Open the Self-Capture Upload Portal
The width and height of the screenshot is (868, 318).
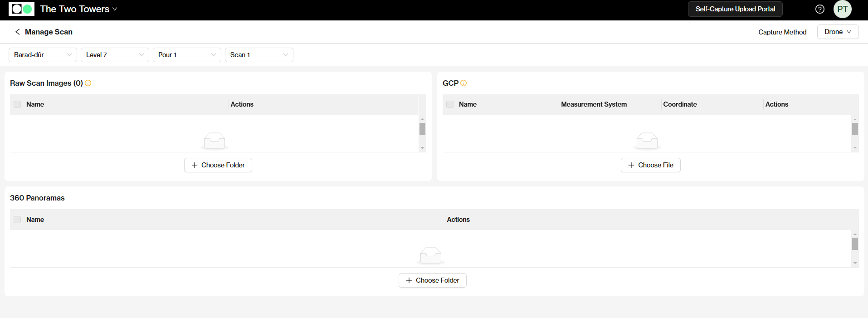[735, 9]
